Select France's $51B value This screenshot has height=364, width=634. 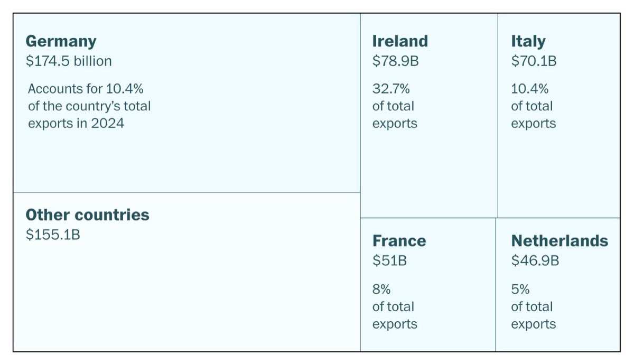(389, 260)
